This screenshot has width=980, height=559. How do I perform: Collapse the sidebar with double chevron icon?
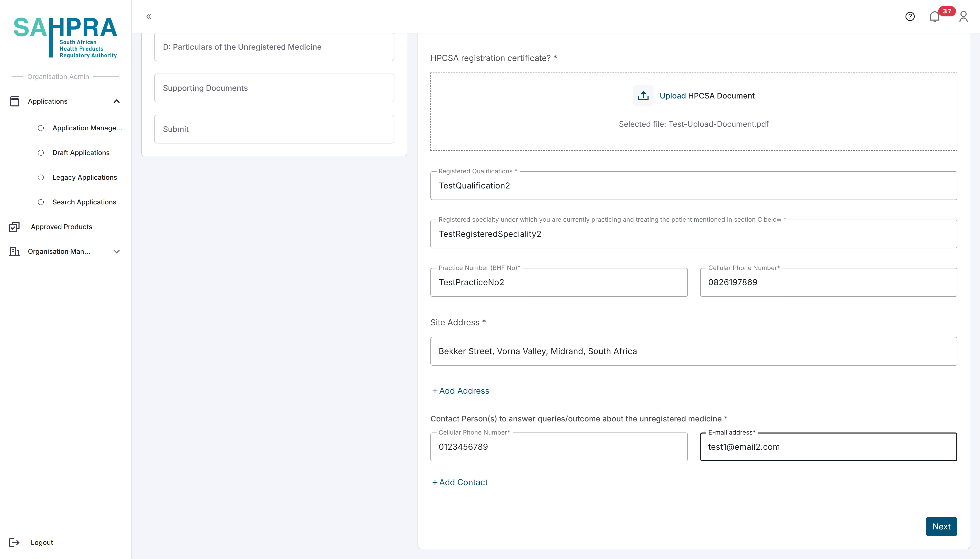coord(149,16)
